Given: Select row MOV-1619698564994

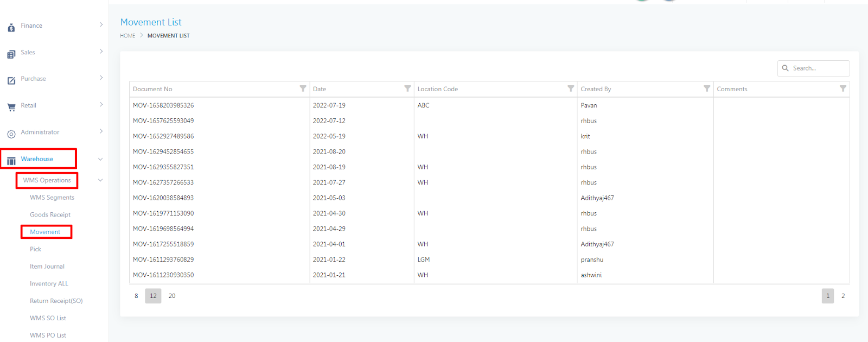Looking at the screenshot, I should tap(489, 229).
